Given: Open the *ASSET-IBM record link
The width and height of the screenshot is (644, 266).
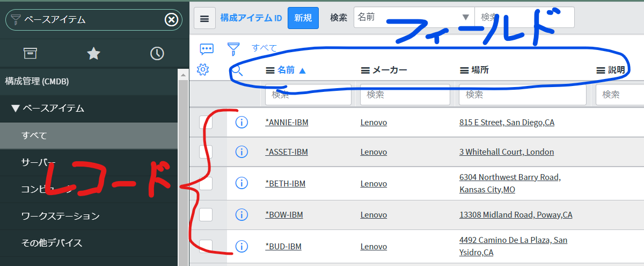Looking at the screenshot, I should 287,152.
